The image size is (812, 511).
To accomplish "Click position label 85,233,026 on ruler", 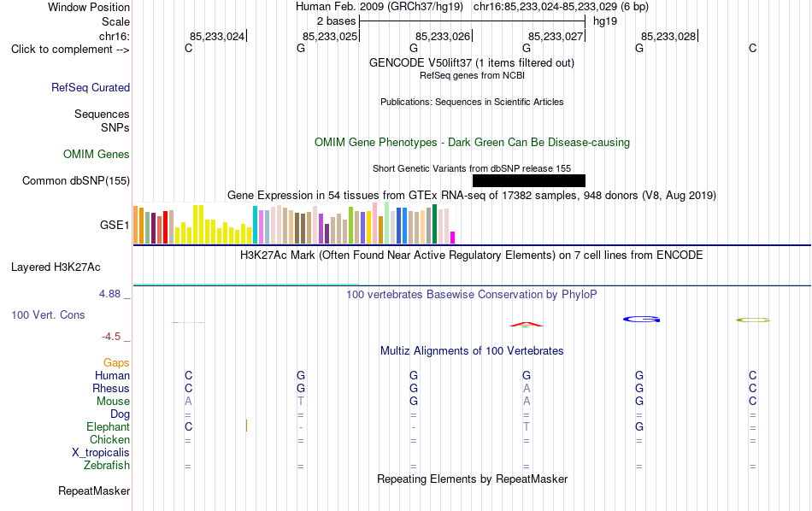I will point(442,36).
